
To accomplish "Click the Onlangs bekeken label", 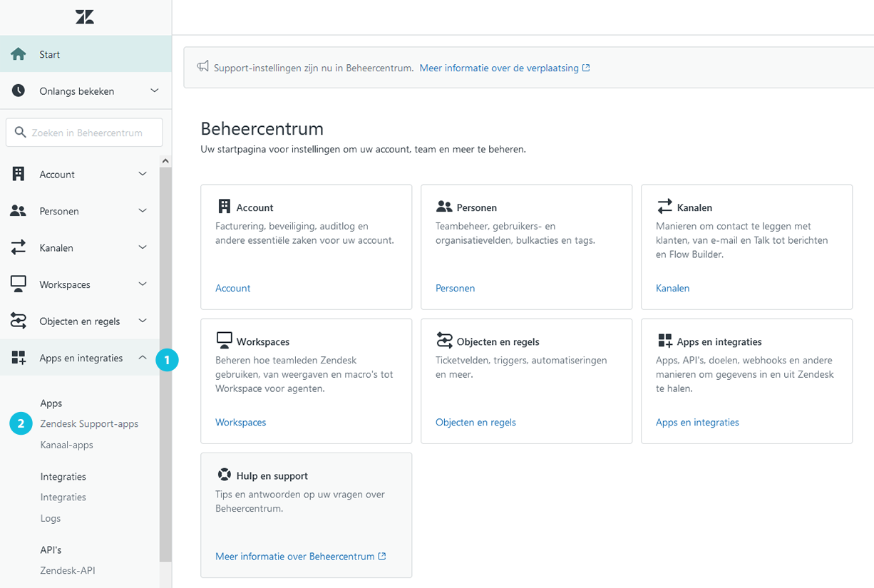I will [x=77, y=91].
